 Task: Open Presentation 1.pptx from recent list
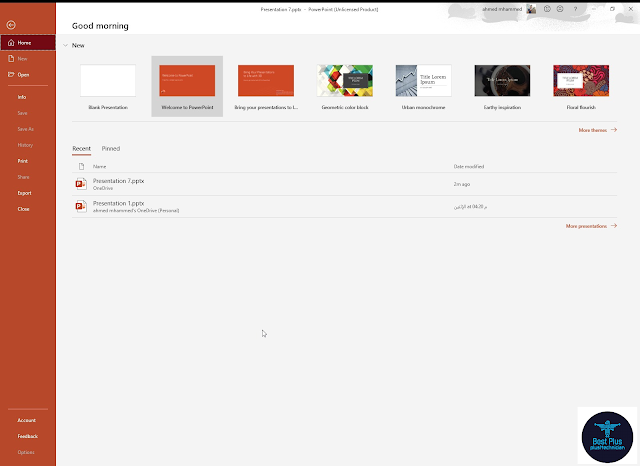coord(344,206)
